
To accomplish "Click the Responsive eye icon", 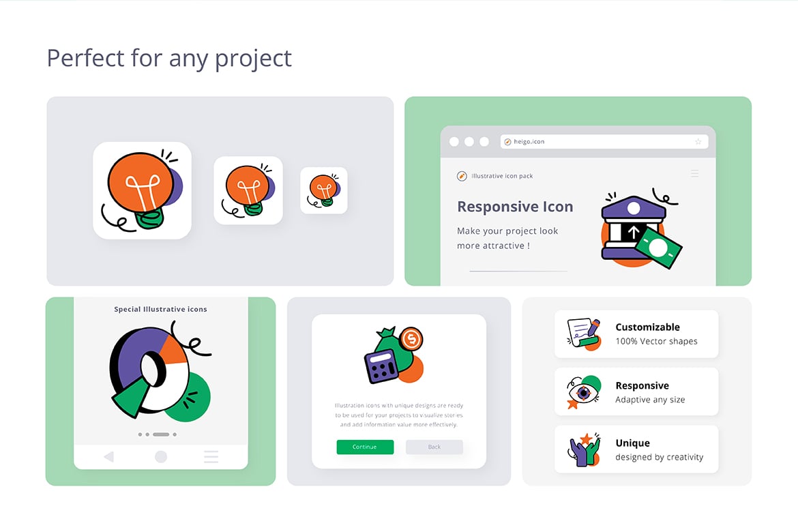I will click(x=584, y=392).
